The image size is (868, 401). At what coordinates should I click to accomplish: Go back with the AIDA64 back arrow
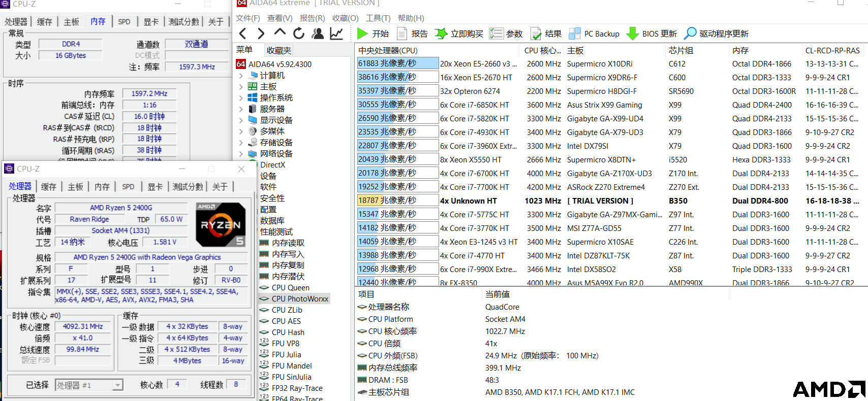(243, 34)
